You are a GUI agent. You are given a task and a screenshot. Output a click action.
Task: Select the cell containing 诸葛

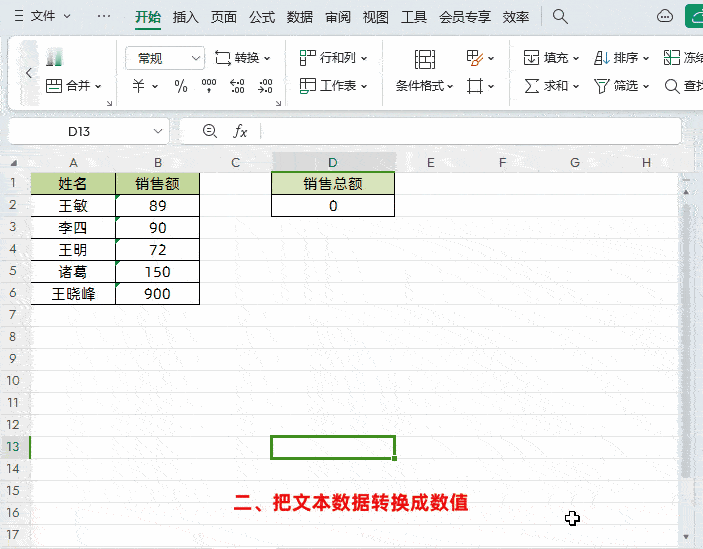(x=73, y=272)
